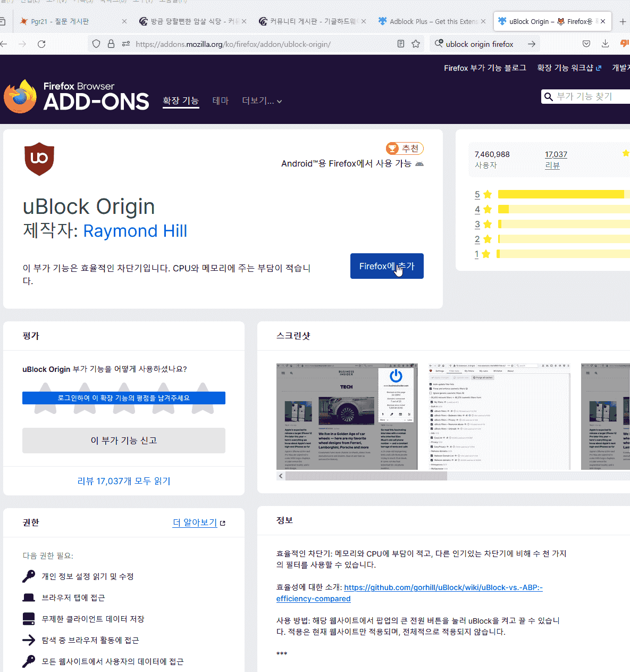Give the add-on five stars
This screenshot has width=630, height=672.
coord(204,398)
